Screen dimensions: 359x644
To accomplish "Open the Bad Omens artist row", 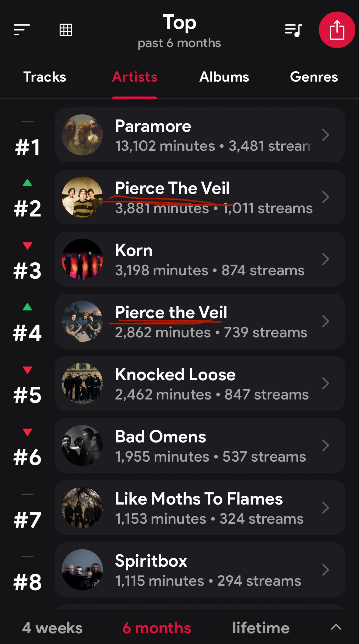I will [x=200, y=445].
